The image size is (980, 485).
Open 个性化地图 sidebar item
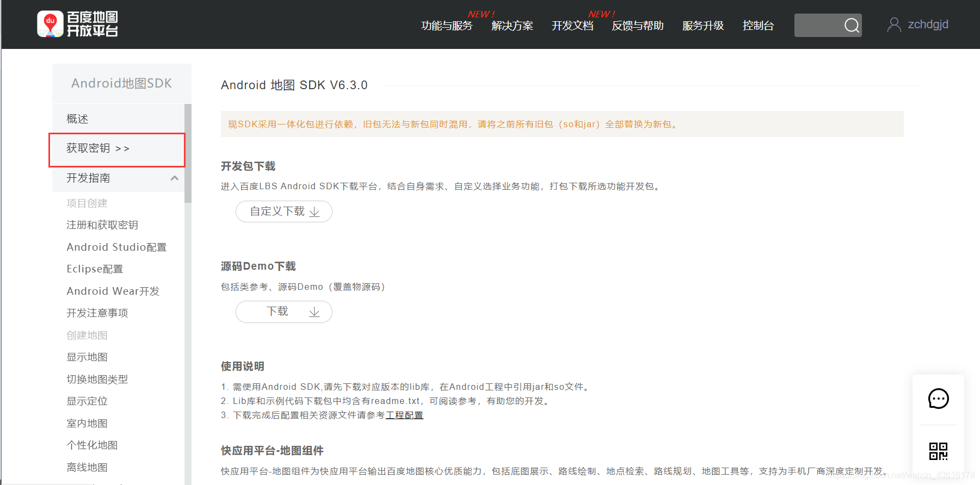(x=92, y=445)
